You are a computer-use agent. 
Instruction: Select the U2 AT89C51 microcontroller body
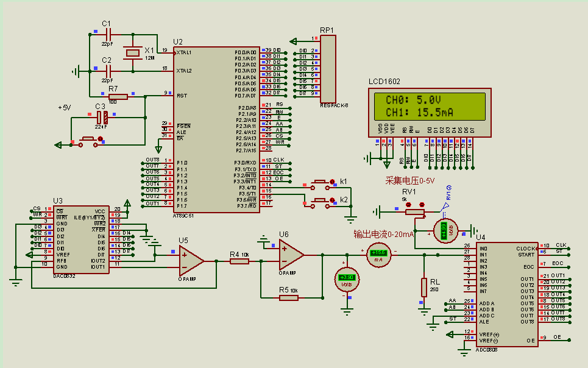pos(216,130)
